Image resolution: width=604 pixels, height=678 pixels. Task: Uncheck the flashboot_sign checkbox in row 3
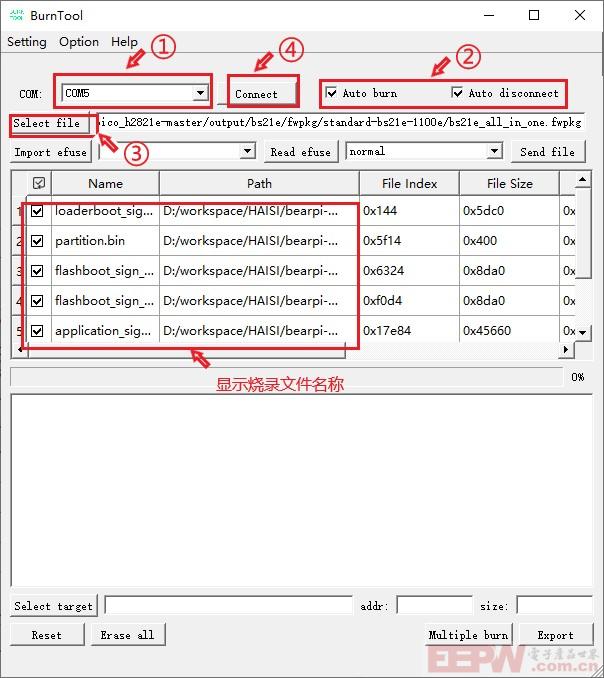coord(37,271)
